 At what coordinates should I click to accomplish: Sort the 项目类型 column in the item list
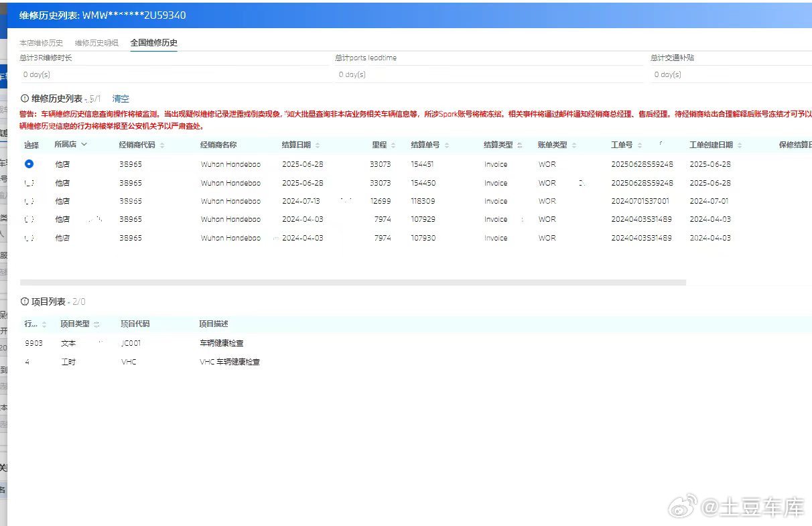(96, 324)
